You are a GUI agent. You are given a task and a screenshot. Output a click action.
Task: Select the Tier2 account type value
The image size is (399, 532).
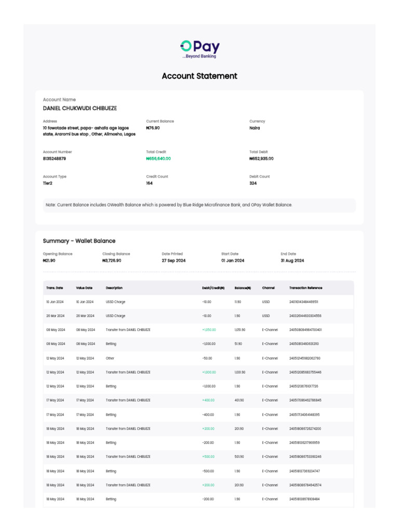47,183
